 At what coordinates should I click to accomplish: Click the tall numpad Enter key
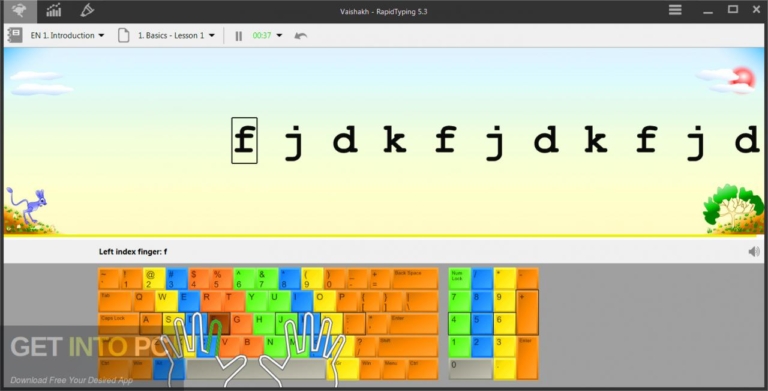pyautogui.click(x=528, y=358)
